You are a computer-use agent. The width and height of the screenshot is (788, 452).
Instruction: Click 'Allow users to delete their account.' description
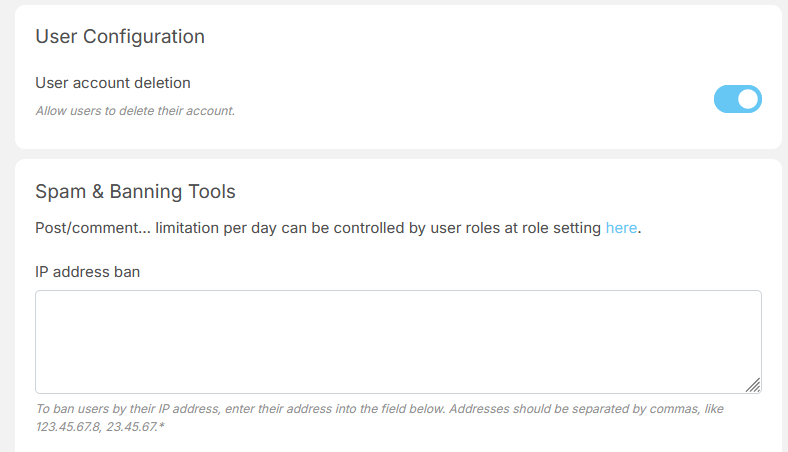(x=135, y=111)
